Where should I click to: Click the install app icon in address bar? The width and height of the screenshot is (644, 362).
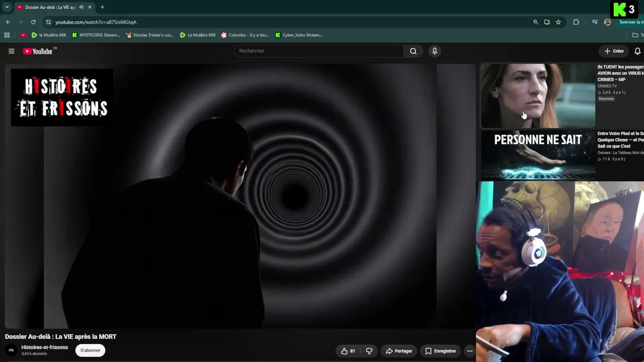pos(547,22)
